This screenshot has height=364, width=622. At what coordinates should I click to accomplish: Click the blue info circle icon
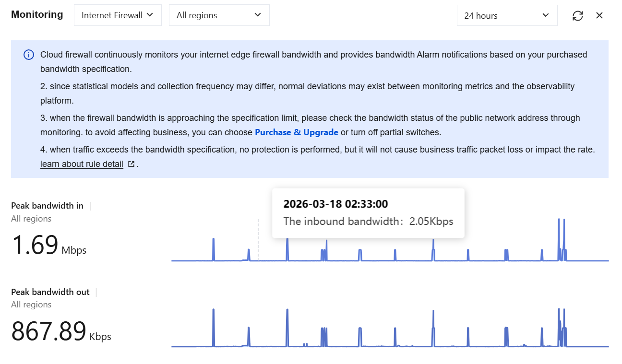(29, 55)
